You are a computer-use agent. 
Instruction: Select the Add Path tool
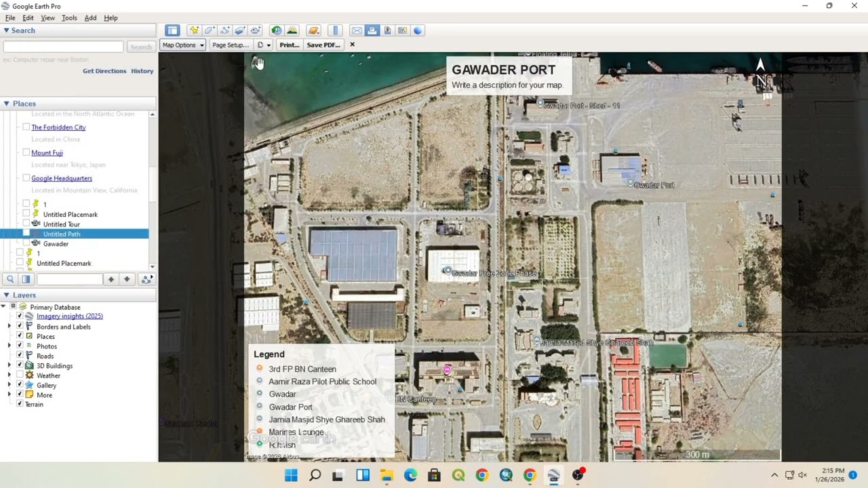tap(225, 30)
